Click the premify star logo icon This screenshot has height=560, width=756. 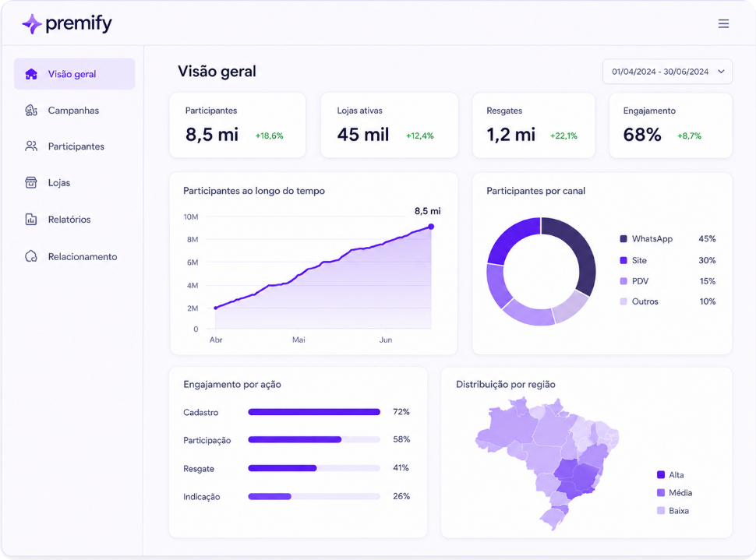[x=32, y=23]
